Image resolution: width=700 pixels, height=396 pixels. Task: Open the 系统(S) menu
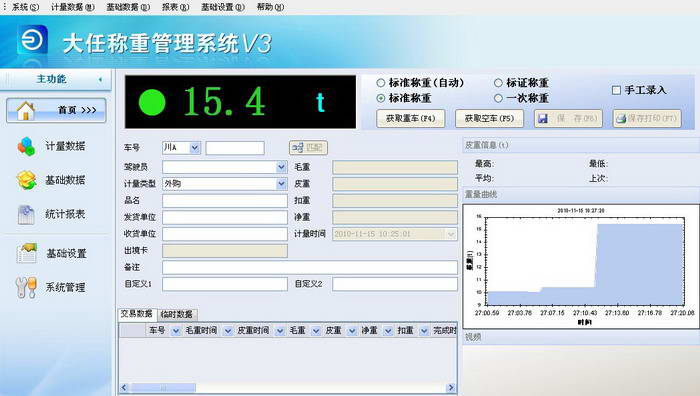point(25,7)
